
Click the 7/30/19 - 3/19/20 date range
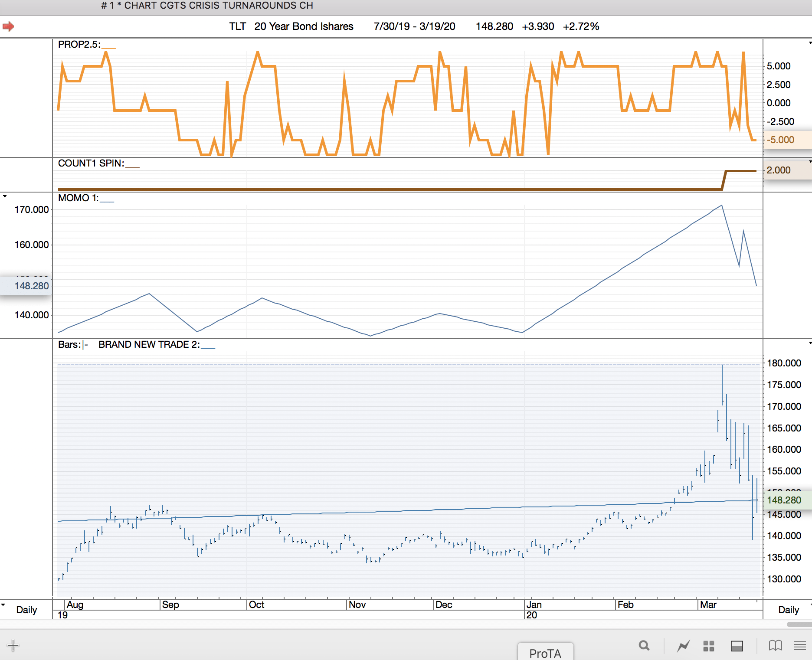tap(414, 26)
